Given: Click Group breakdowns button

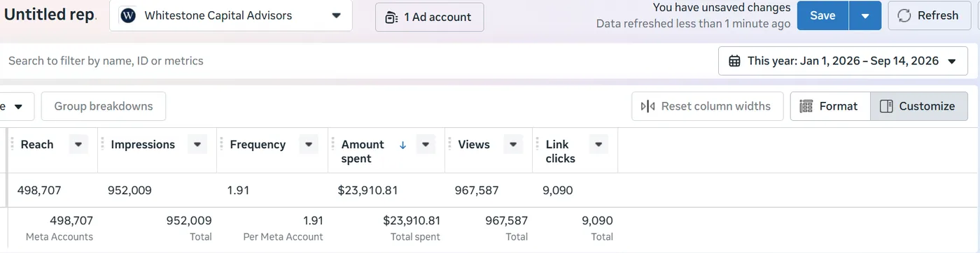Looking at the screenshot, I should (104, 106).
